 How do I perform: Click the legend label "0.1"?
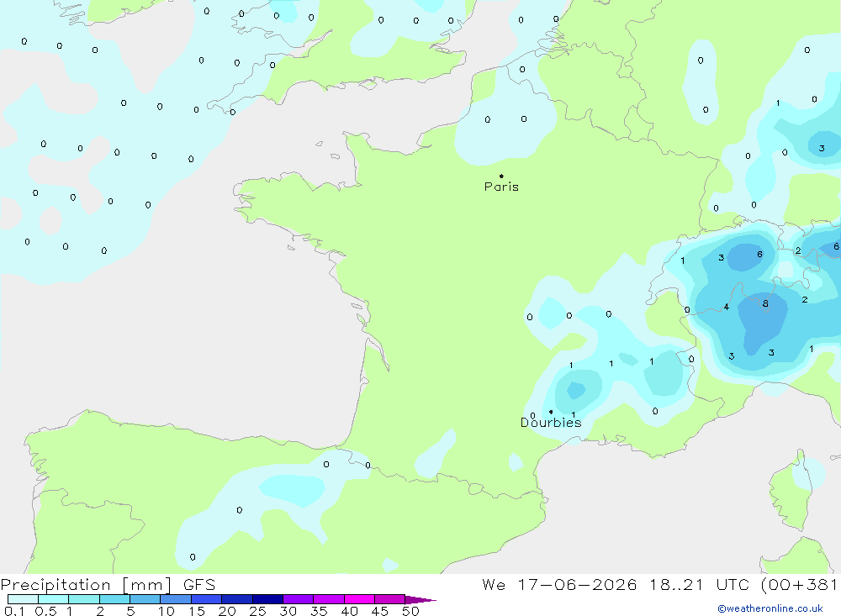click(x=14, y=611)
